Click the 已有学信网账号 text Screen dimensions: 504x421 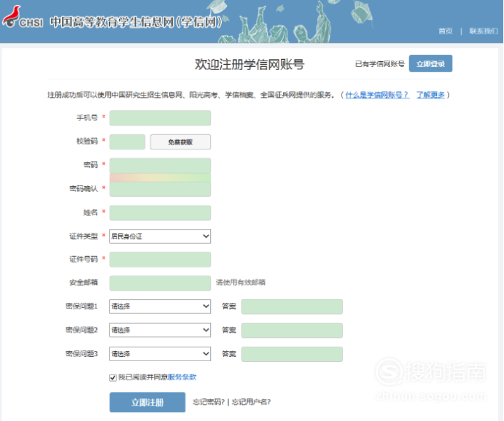[379, 64]
